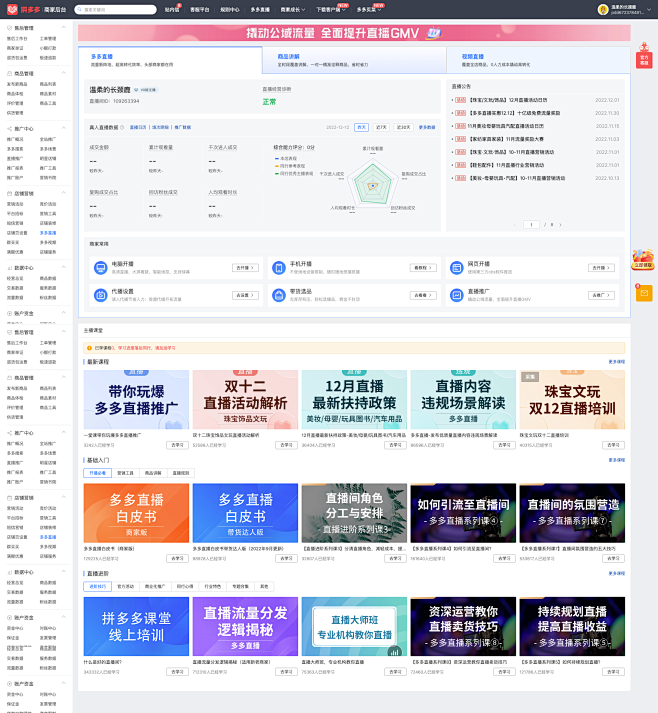The image size is (658, 713).
Task: Click the 去设置 button for 代播设置
Action: point(245,296)
